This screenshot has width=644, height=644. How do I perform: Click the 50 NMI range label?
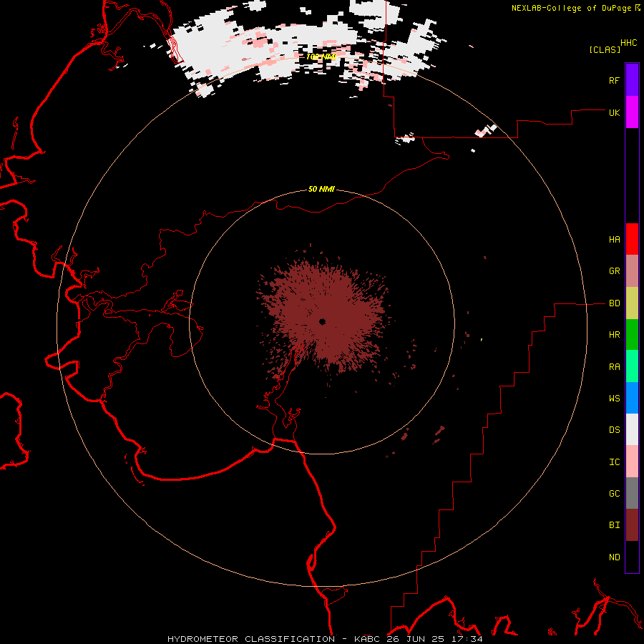click(321, 189)
